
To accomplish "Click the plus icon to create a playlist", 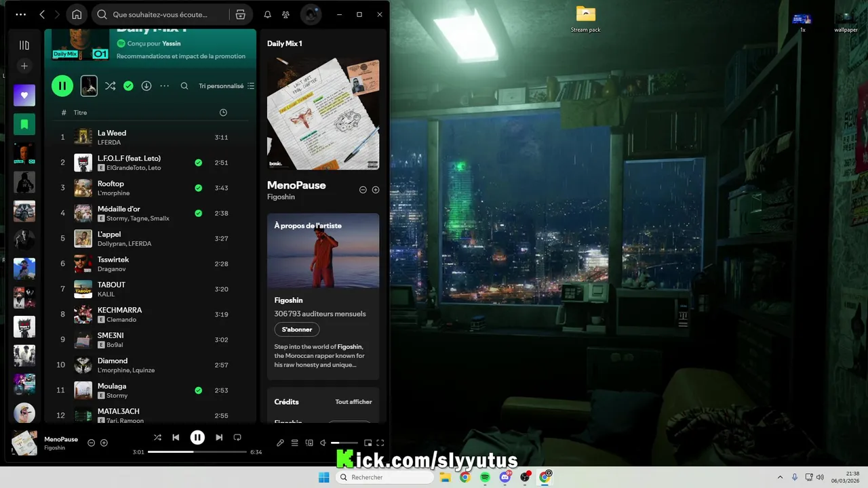I will (x=24, y=66).
